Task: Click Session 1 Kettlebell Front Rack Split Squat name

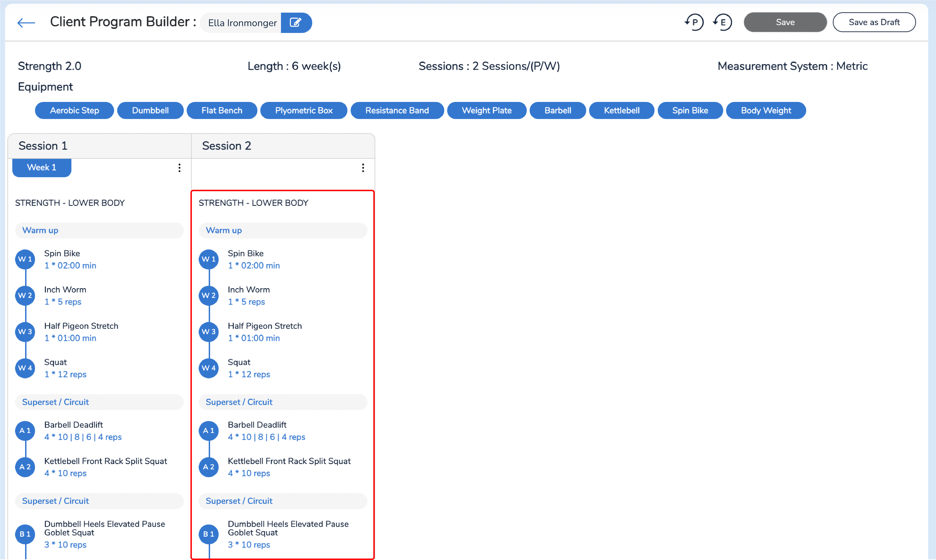Action: pyautogui.click(x=106, y=461)
